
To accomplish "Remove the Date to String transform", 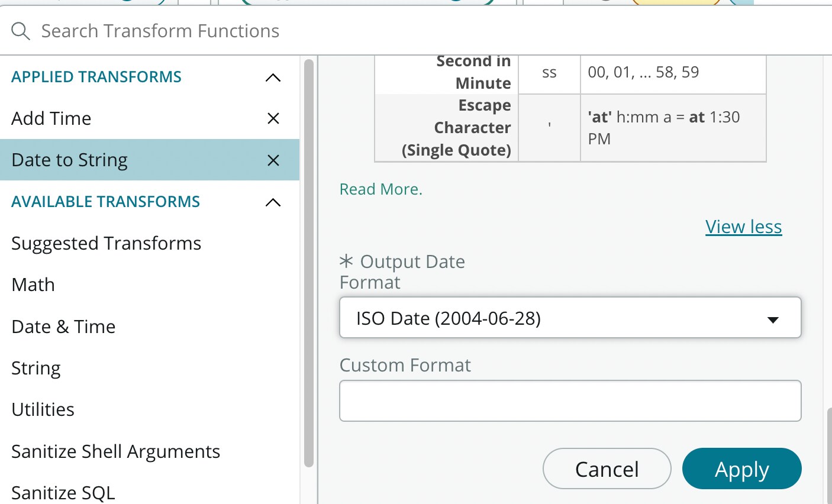I will 273,160.
